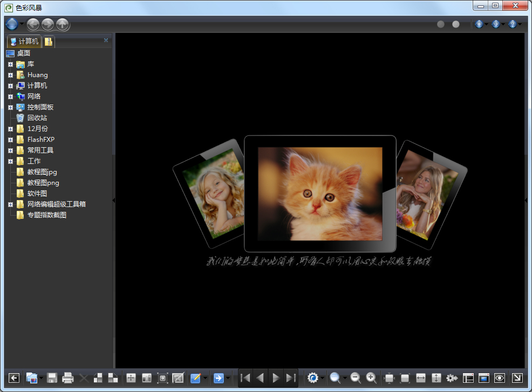Click the top-right blue help icon
532x392 pixels.
(513, 24)
